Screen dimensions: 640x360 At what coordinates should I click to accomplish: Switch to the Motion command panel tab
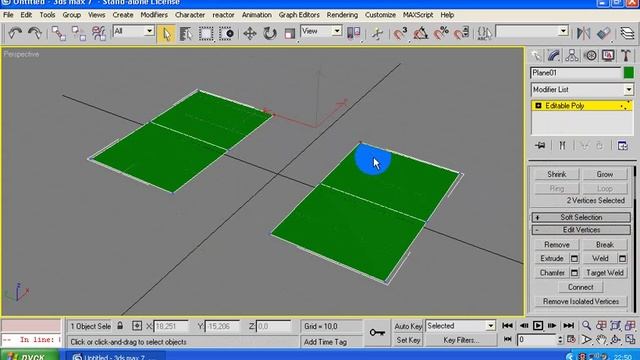tap(590, 56)
